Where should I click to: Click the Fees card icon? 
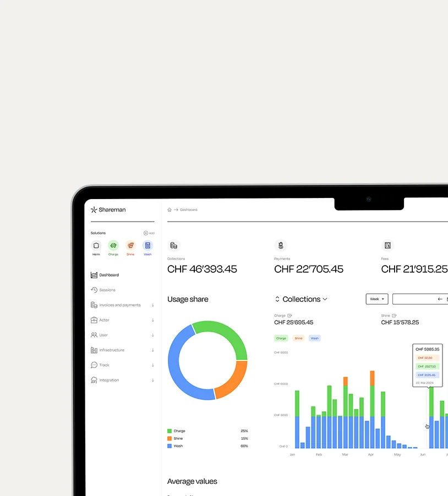pos(387,246)
